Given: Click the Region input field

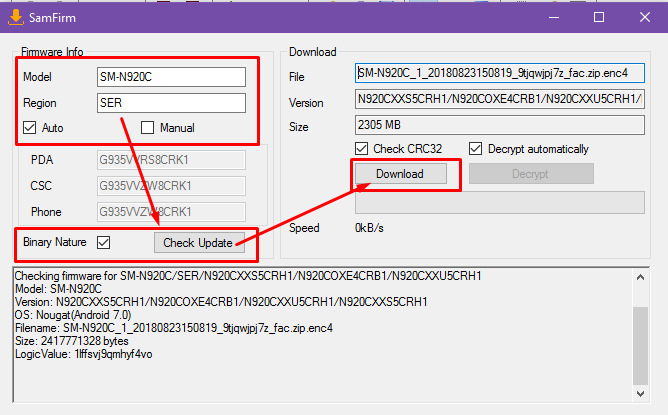Looking at the screenshot, I should coord(171,103).
